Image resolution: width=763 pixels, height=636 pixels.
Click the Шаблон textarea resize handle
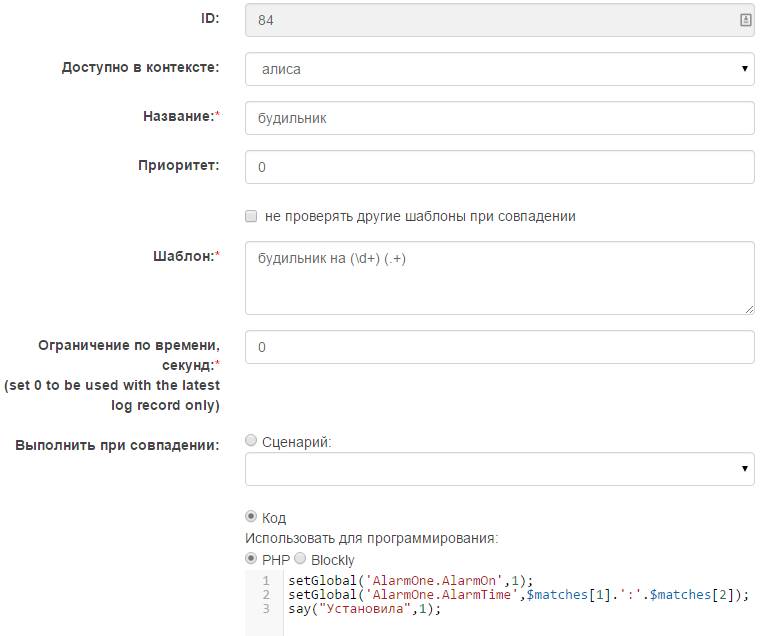749,309
